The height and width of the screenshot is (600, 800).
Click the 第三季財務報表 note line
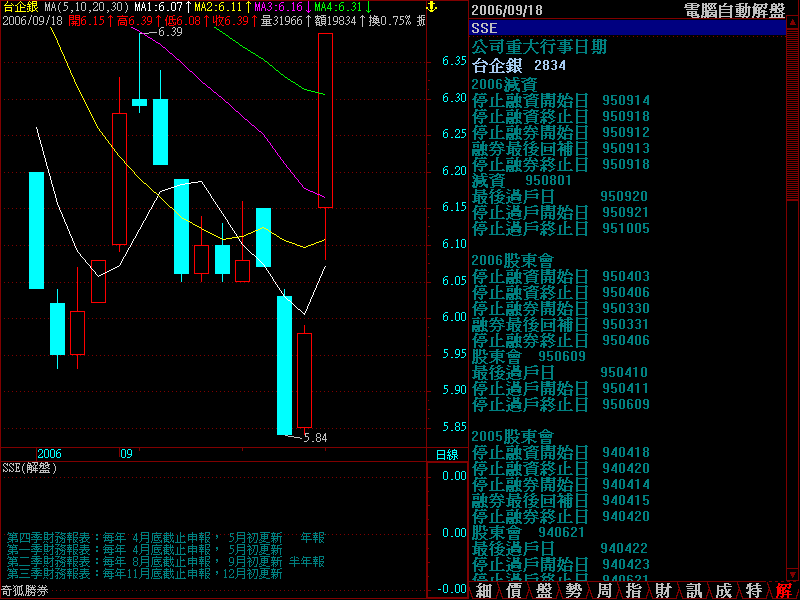point(144,574)
